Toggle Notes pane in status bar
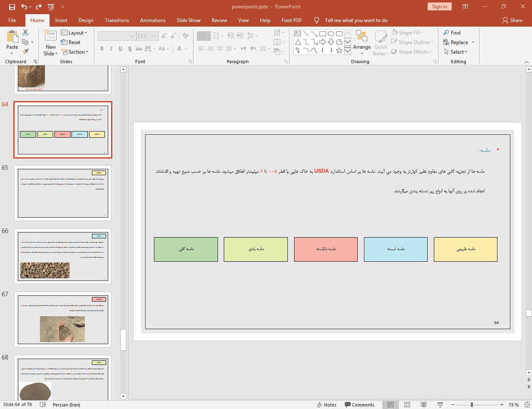The image size is (532, 409). click(x=327, y=404)
